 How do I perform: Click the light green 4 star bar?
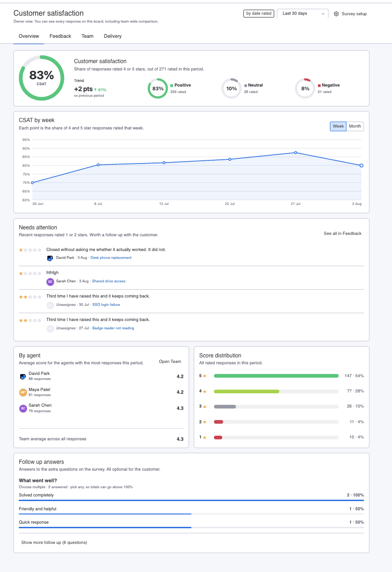pyautogui.click(x=247, y=391)
